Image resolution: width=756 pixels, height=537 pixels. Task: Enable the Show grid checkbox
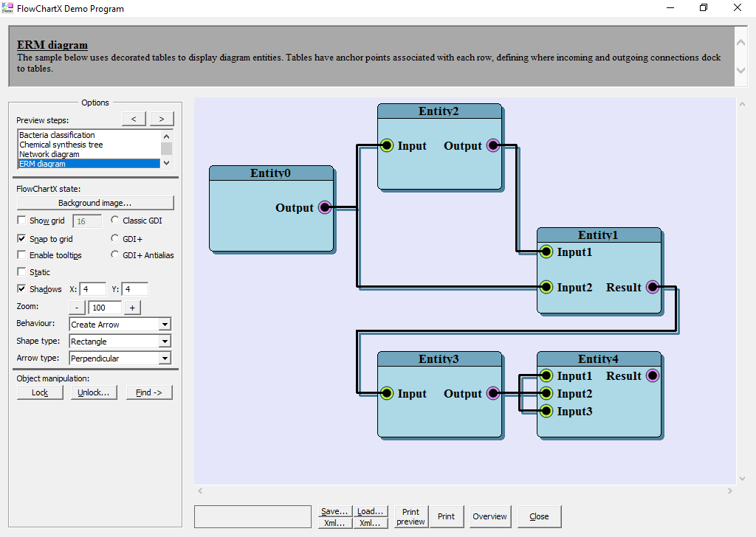coord(21,221)
